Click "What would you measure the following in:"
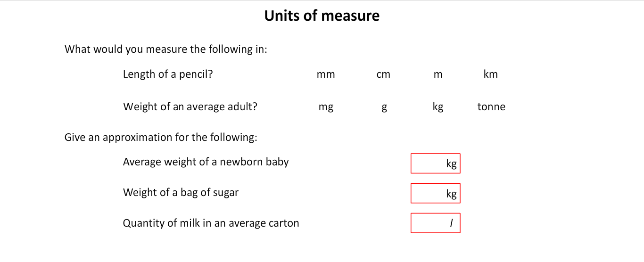Viewport: 644px width, 262px height. tap(165, 49)
